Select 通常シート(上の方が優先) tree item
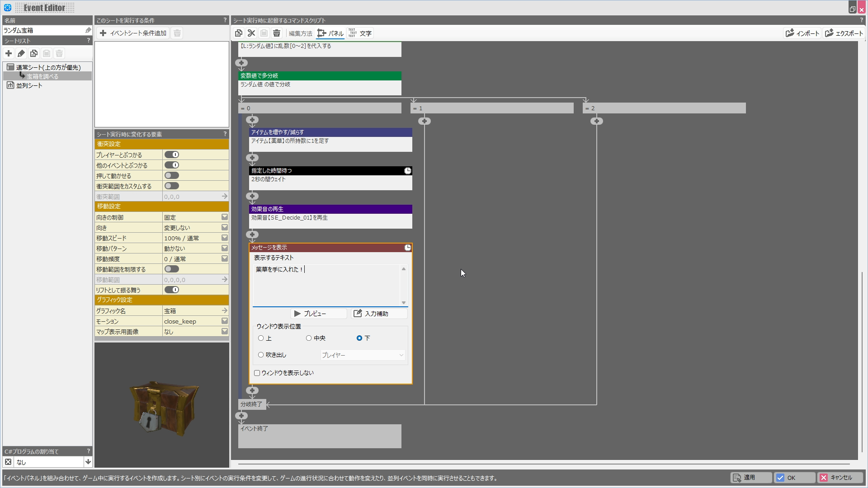868x488 pixels. pos(48,67)
